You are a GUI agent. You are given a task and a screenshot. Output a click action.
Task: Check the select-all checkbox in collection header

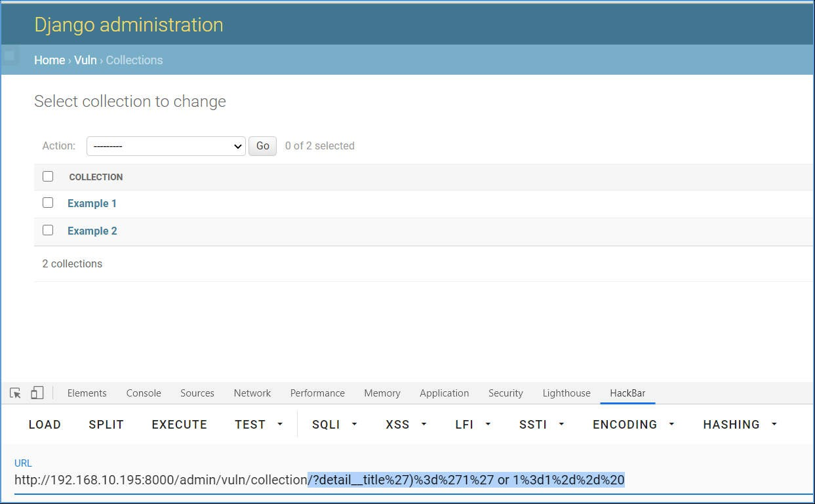[48, 176]
